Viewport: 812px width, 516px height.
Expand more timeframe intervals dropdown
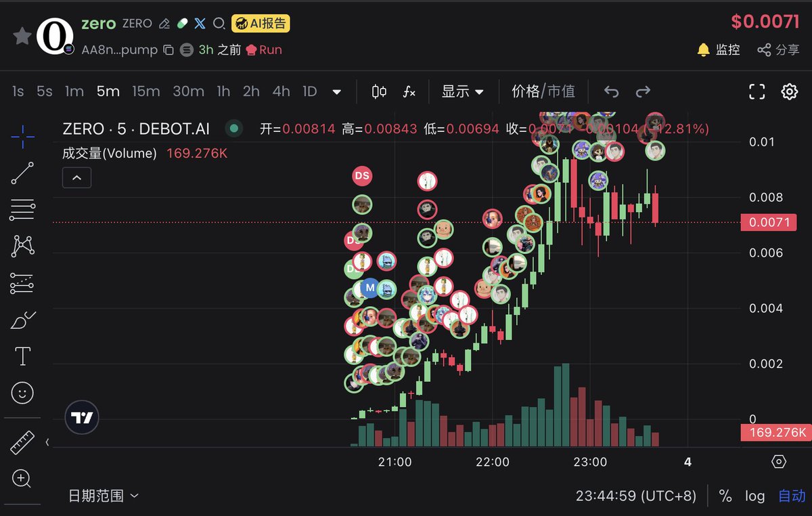[336, 91]
